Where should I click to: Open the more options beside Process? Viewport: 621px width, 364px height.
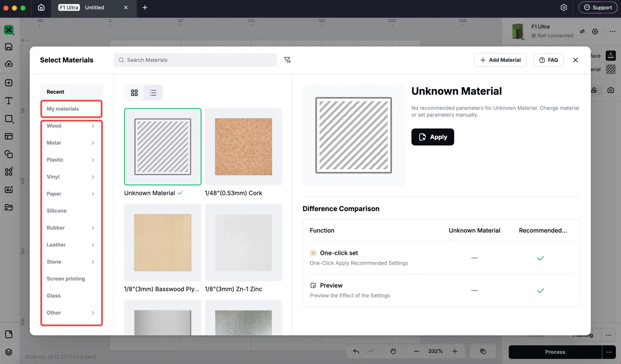[x=609, y=352]
